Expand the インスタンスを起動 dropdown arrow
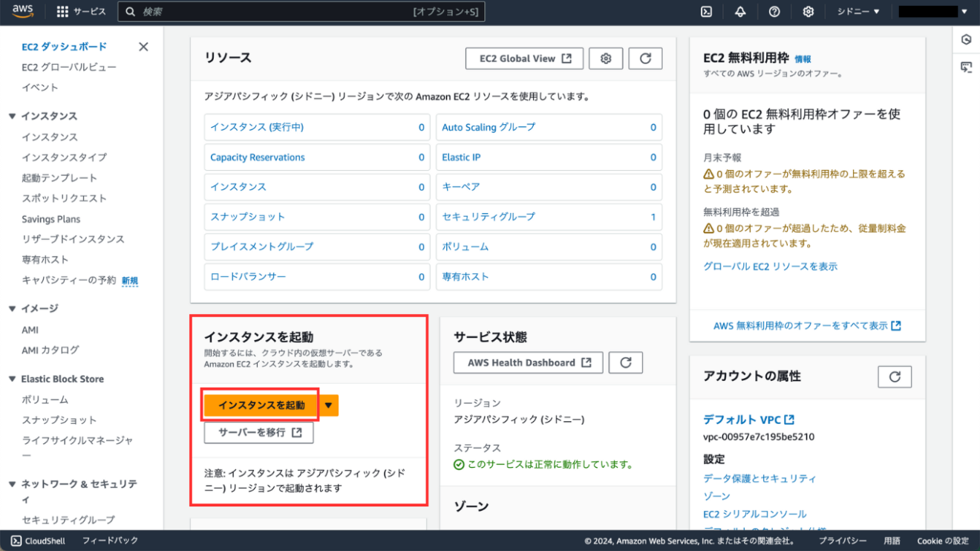 (328, 405)
